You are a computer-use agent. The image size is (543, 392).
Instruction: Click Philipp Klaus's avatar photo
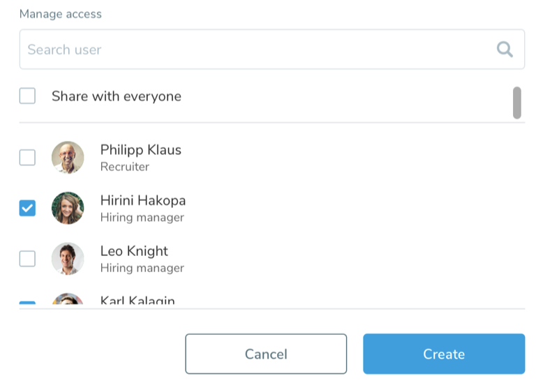tap(68, 158)
